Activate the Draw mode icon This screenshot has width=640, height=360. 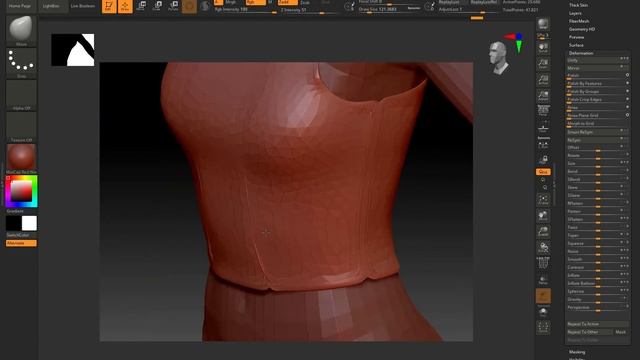[x=125, y=6]
